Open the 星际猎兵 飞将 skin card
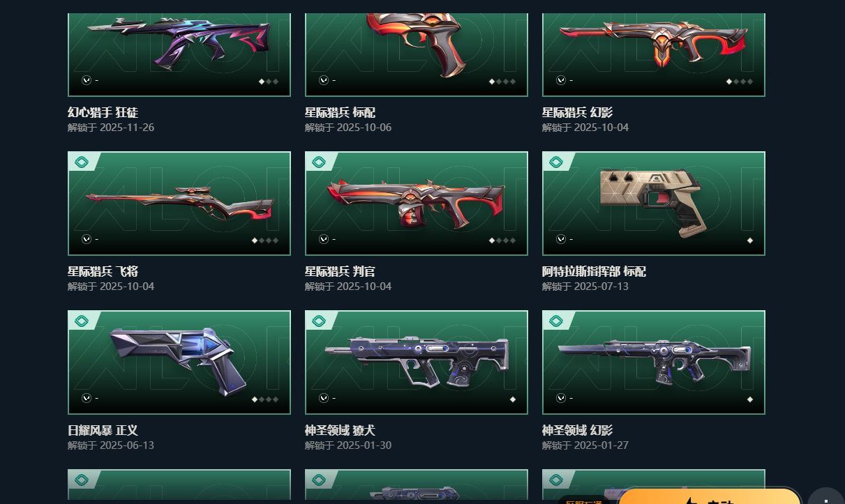This screenshot has height=504, width=845. coord(179,204)
